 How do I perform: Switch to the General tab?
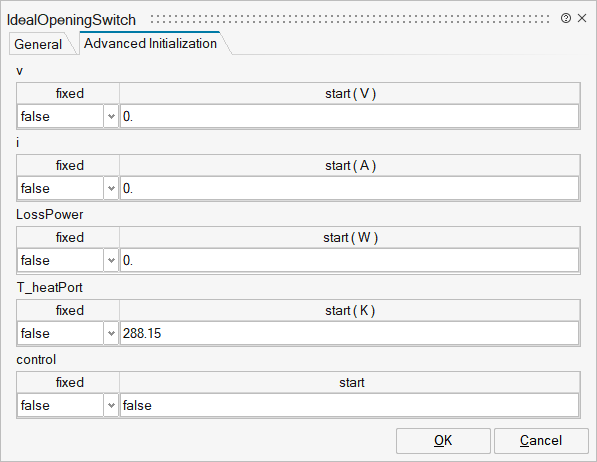tap(38, 44)
